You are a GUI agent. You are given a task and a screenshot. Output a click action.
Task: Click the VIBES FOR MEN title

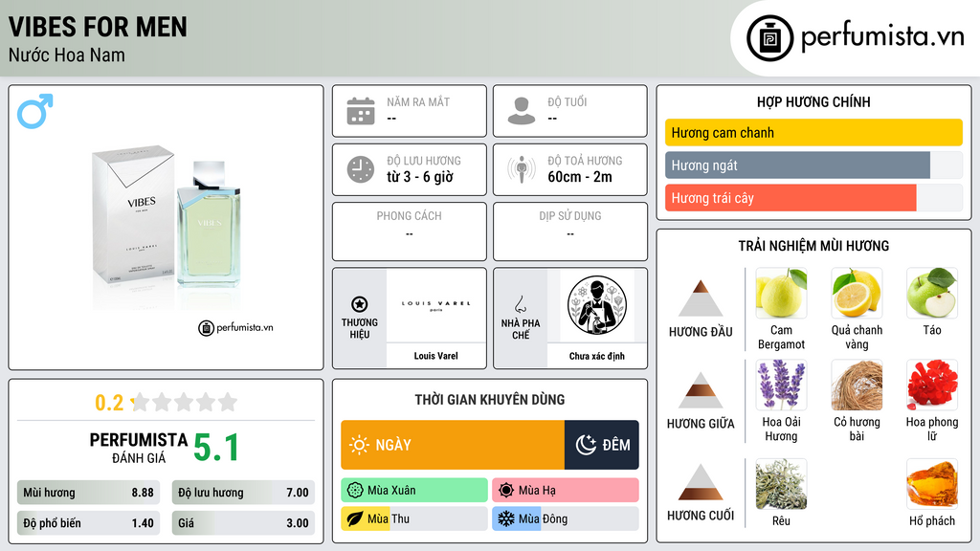coord(98,27)
